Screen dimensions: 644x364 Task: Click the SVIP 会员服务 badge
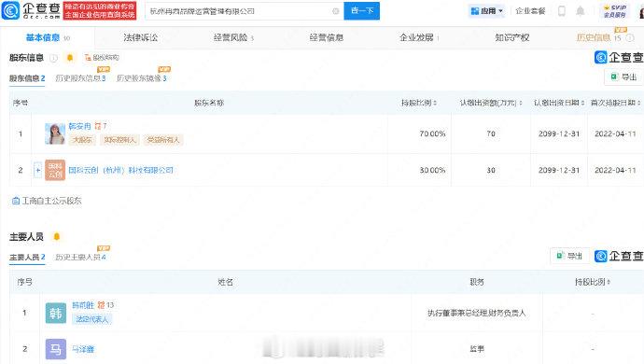(615, 11)
